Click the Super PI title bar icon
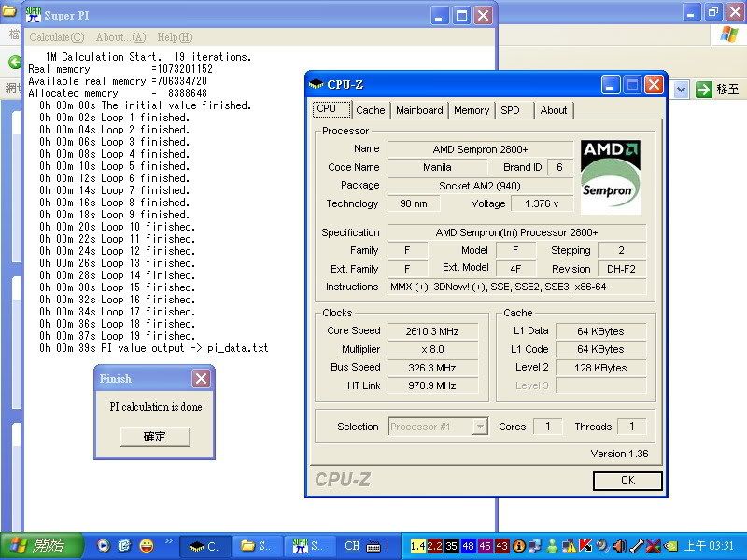Viewport: 747px width, 560px height. click(34, 15)
